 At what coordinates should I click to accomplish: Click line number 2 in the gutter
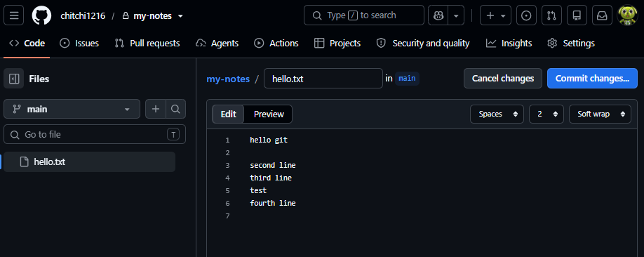coord(227,152)
